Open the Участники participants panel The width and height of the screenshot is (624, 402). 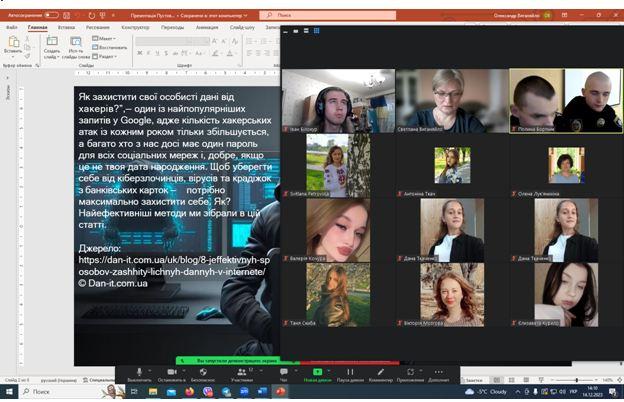pyautogui.click(x=242, y=375)
